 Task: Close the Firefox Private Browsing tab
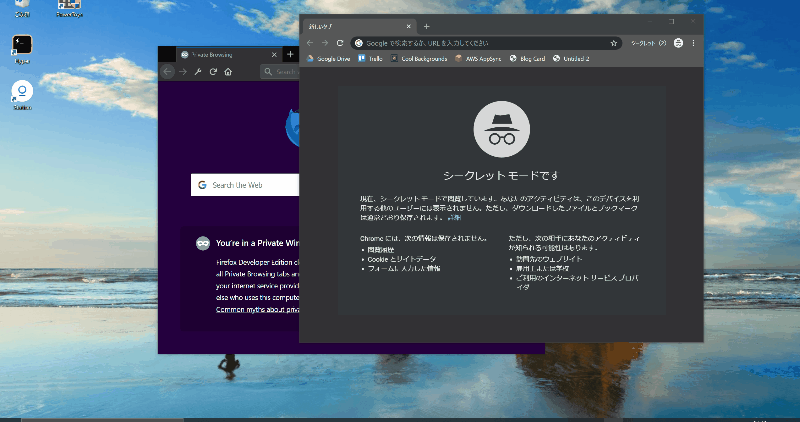(274, 55)
